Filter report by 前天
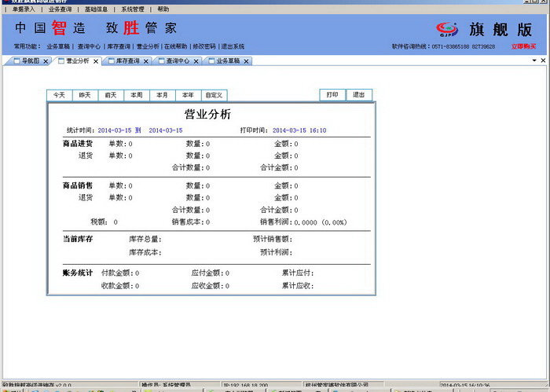The height and width of the screenshot is (392, 550). click(x=111, y=95)
